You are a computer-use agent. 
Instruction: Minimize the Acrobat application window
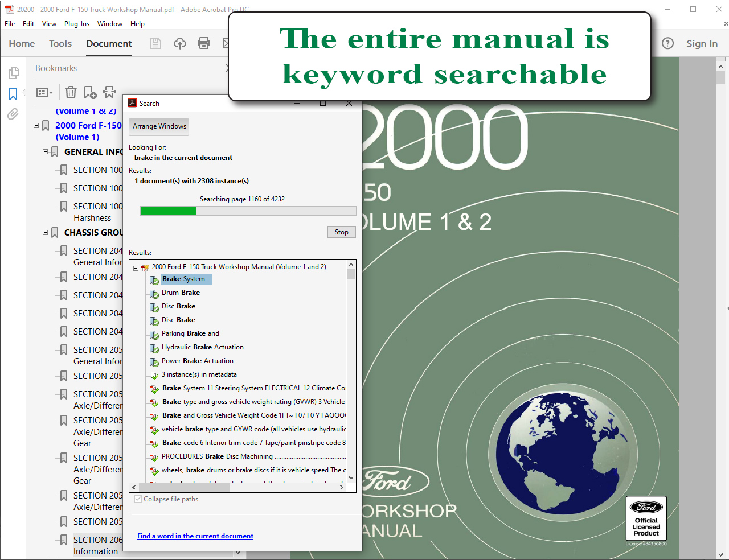668,9
